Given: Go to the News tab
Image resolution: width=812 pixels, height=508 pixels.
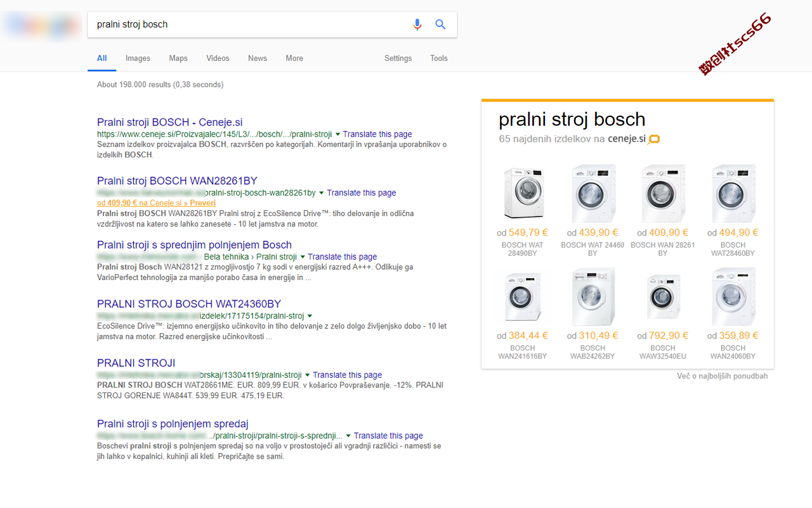Looking at the screenshot, I should 258,58.
